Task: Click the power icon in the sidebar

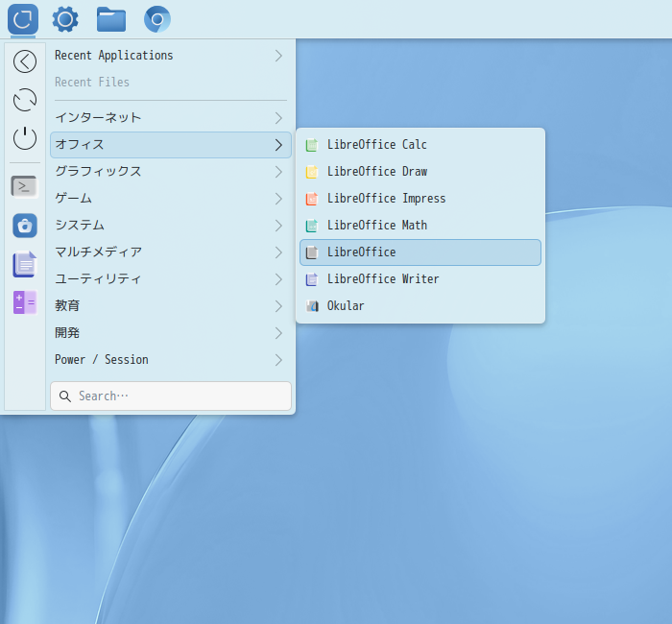Action: click(x=25, y=138)
